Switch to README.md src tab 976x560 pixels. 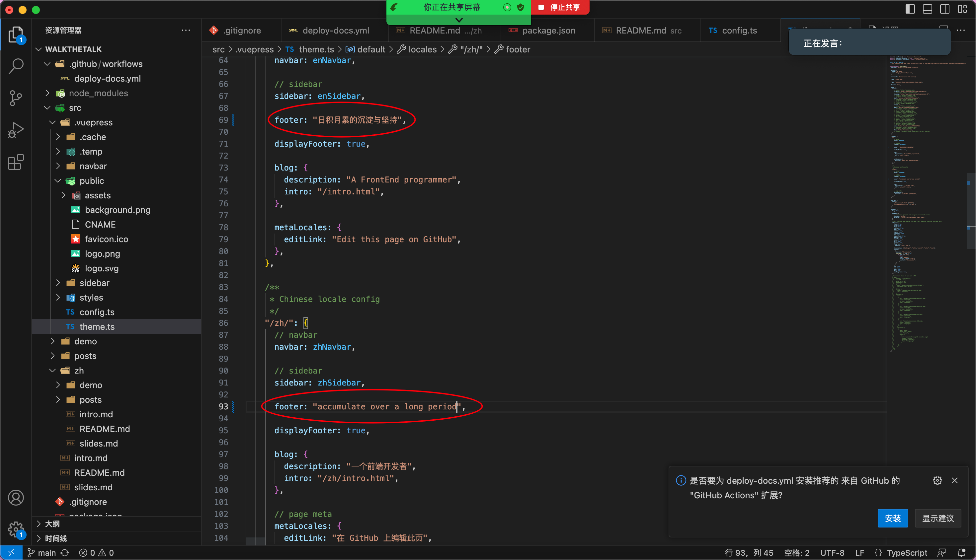[x=647, y=31]
